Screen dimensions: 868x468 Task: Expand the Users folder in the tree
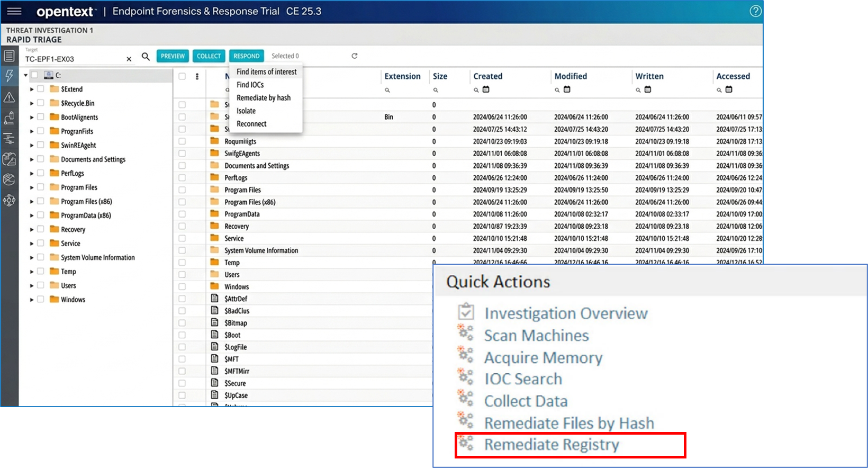point(32,286)
